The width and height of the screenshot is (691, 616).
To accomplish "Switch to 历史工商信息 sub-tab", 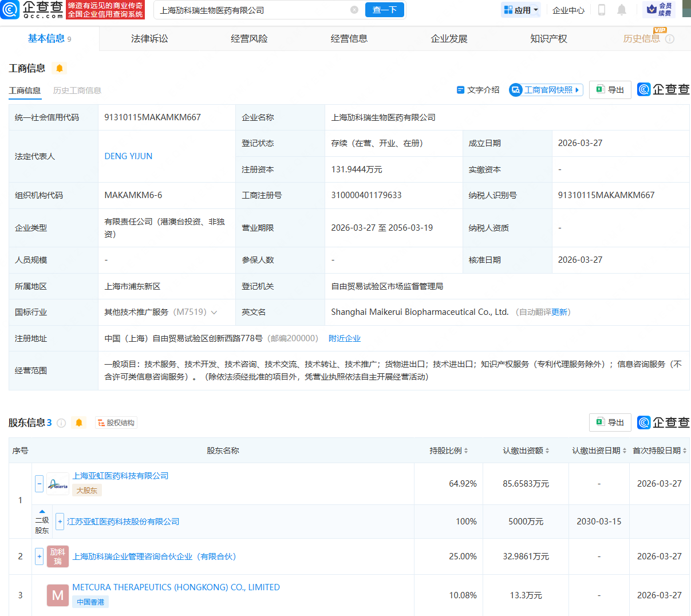I will pyautogui.click(x=77, y=90).
